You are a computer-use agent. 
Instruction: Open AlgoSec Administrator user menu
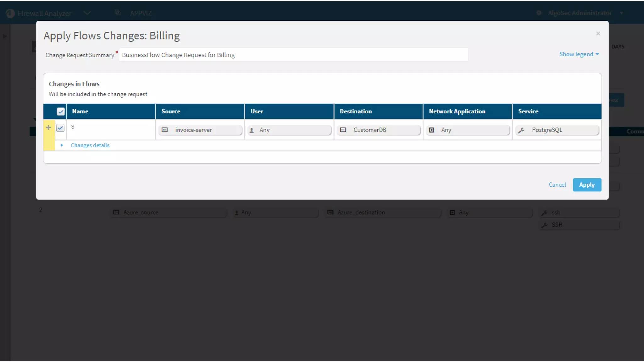click(579, 13)
